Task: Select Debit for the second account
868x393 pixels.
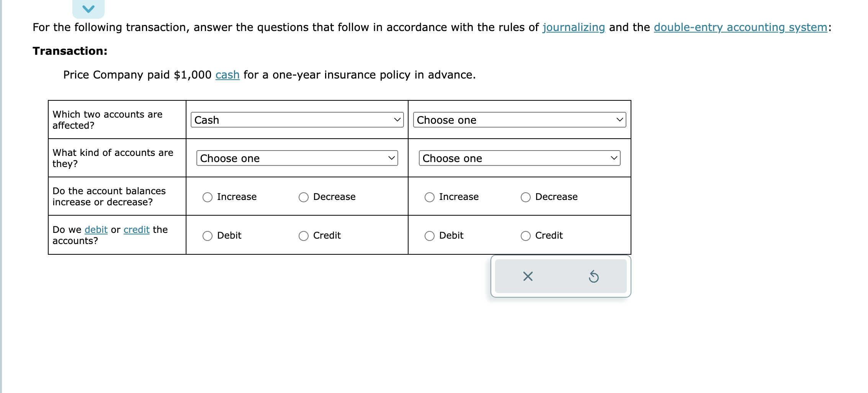Action: [x=429, y=236]
